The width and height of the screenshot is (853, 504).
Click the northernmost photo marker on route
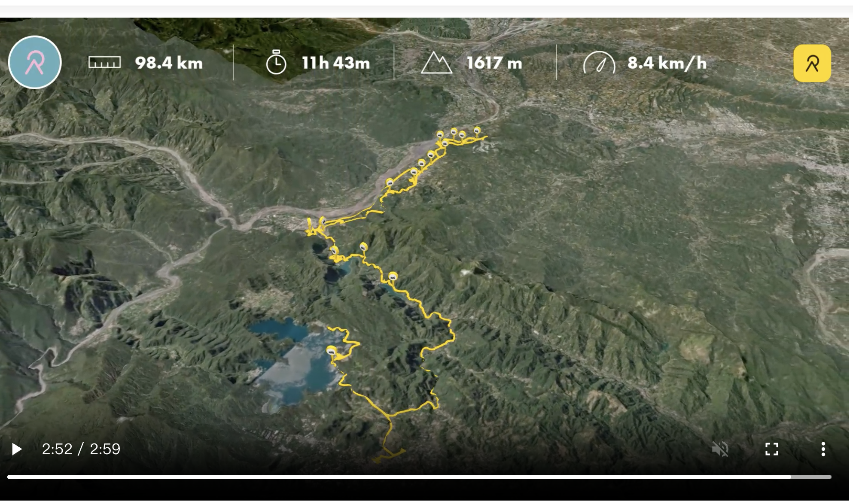tap(477, 130)
